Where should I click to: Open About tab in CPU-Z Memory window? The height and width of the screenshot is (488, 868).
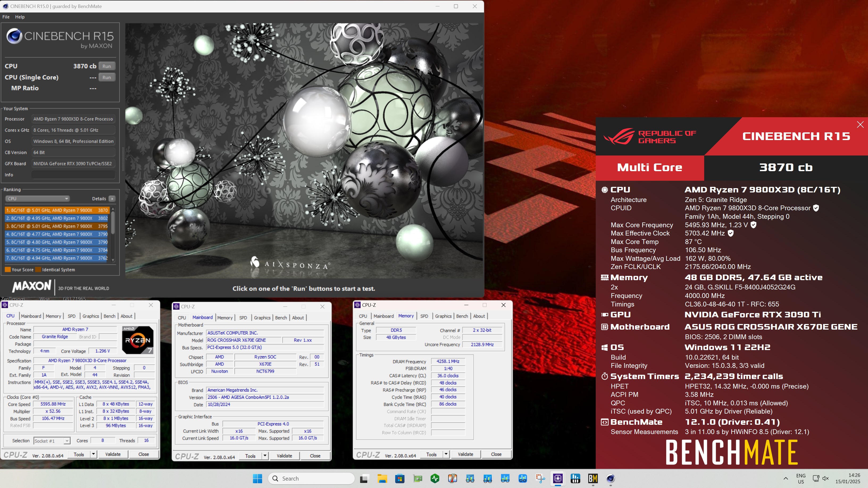(479, 316)
